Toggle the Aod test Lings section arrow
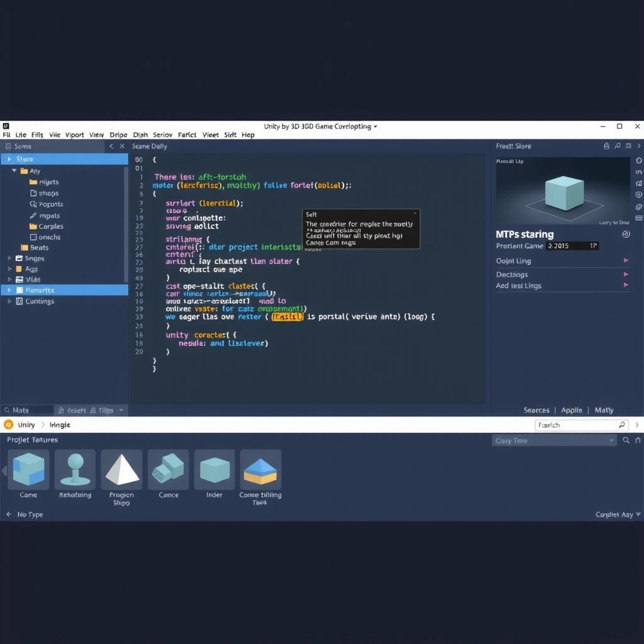Screen dimensions: 644x644 click(x=625, y=286)
